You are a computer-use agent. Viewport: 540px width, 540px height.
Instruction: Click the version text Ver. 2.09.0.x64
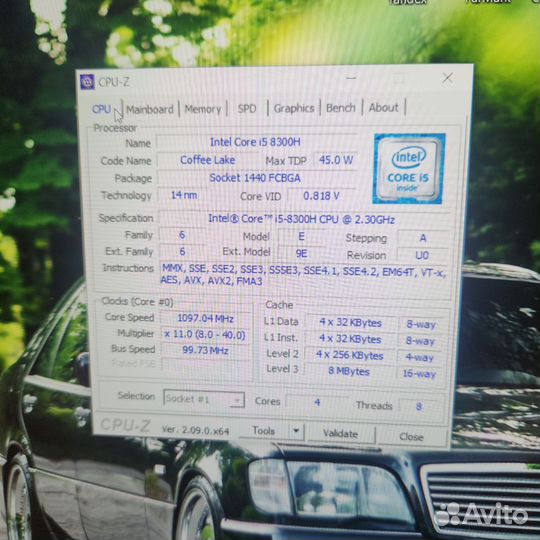coord(195,430)
